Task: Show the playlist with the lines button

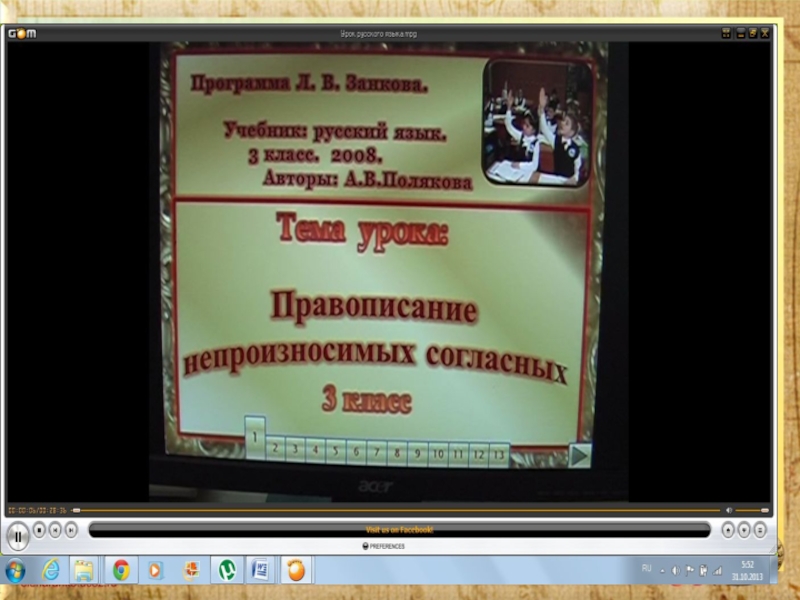Action: (x=760, y=531)
